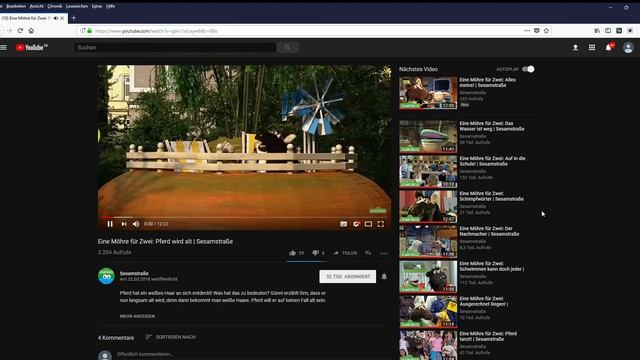
Task: Open the account avatar menu
Action: (628, 47)
